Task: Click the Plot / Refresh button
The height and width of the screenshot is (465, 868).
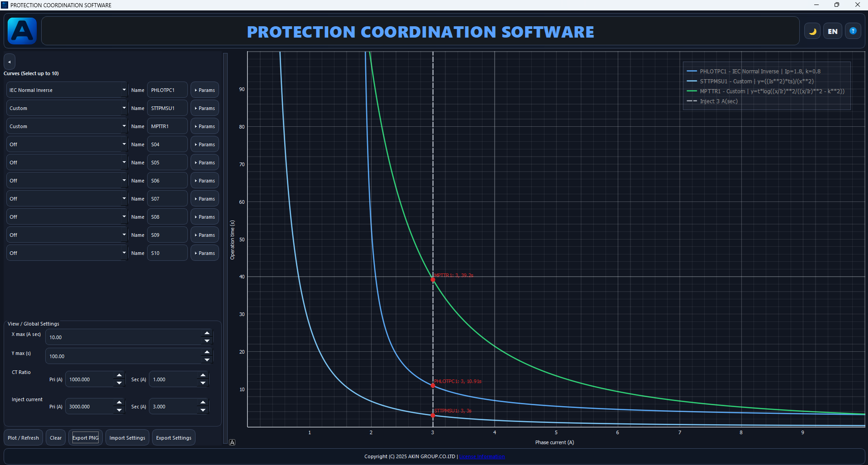Action: click(24, 438)
